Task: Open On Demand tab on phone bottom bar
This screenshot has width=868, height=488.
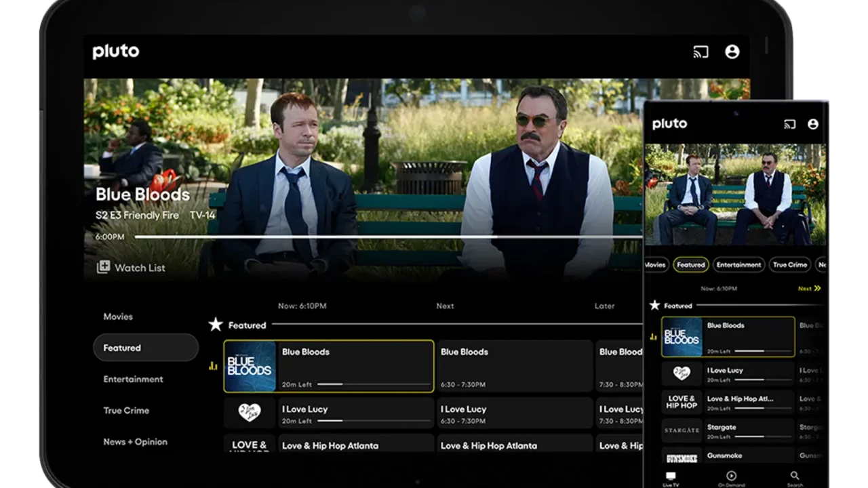Action: click(731, 479)
